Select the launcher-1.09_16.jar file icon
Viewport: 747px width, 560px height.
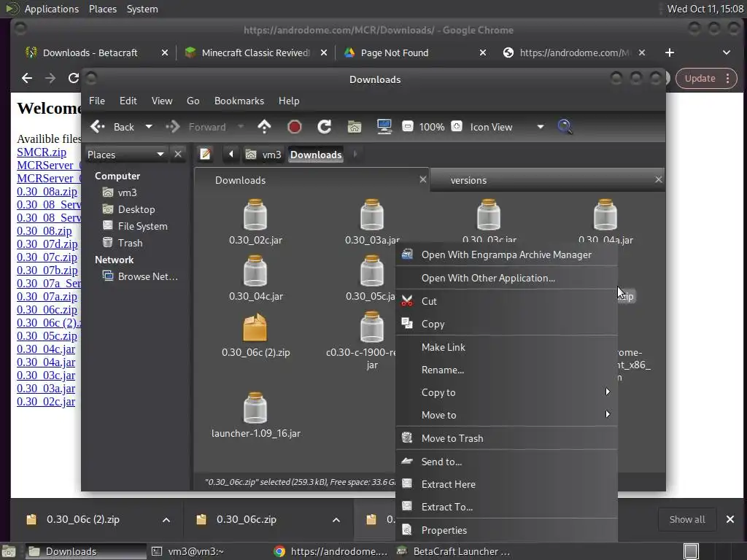click(255, 408)
